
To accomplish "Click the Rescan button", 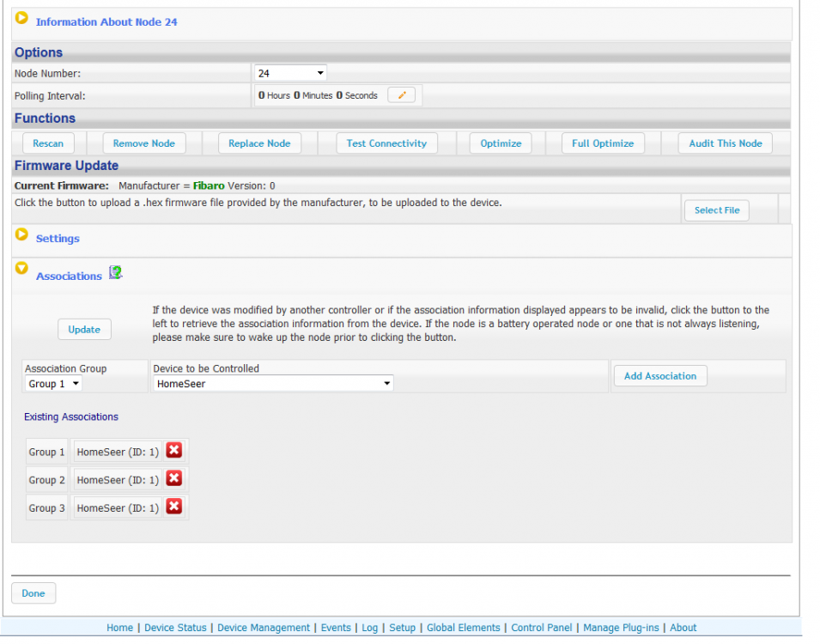I will pyautogui.click(x=48, y=143).
